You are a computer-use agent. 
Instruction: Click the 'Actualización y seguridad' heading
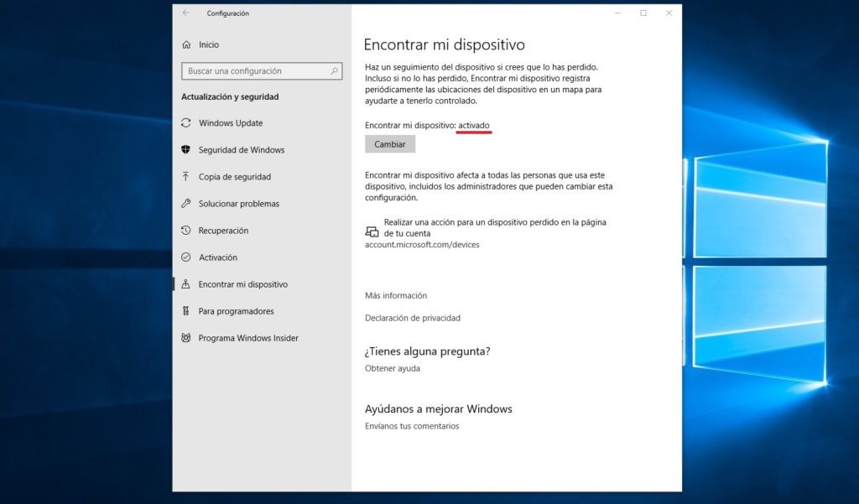[230, 96]
